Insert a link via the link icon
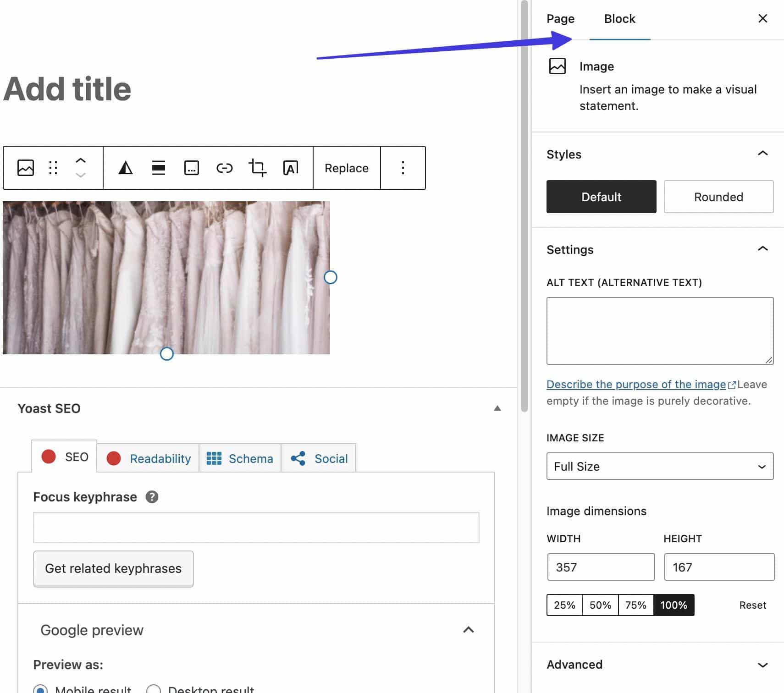This screenshot has height=693, width=784. [225, 168]
